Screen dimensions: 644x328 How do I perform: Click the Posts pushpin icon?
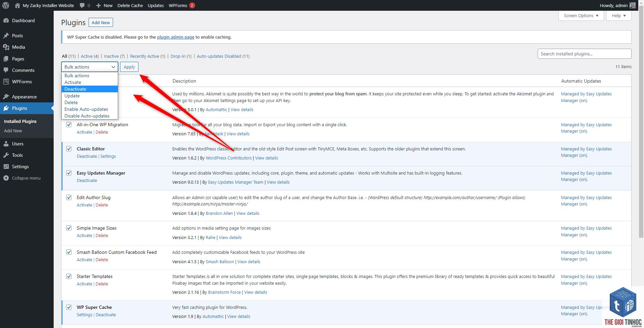pyautogui.click(x=6, y=36)
